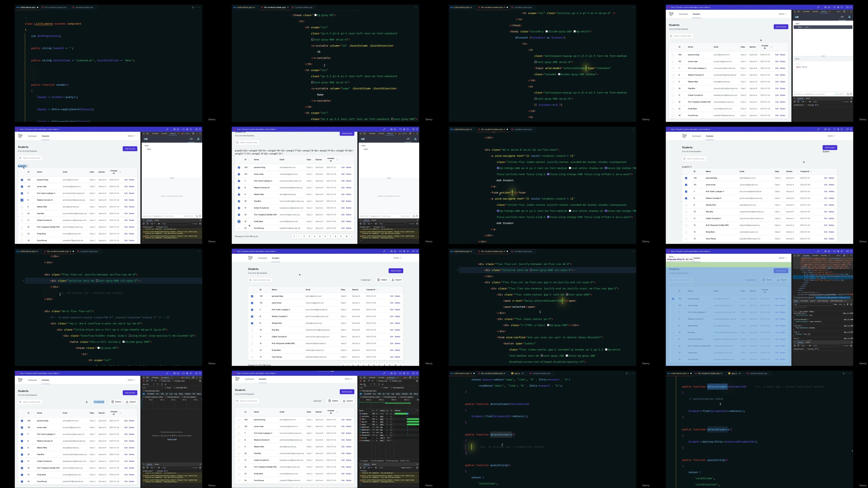This screenshot has height=488, width=868.
Task: Expand fold chevron in 'mt-8 flex flex-col' code frame
Action: 23,281
